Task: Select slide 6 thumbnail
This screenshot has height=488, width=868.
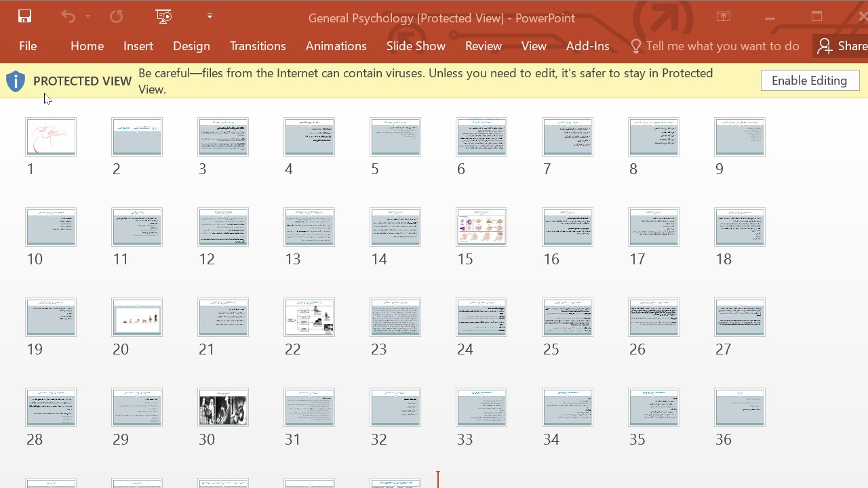Action: [481, 137]
